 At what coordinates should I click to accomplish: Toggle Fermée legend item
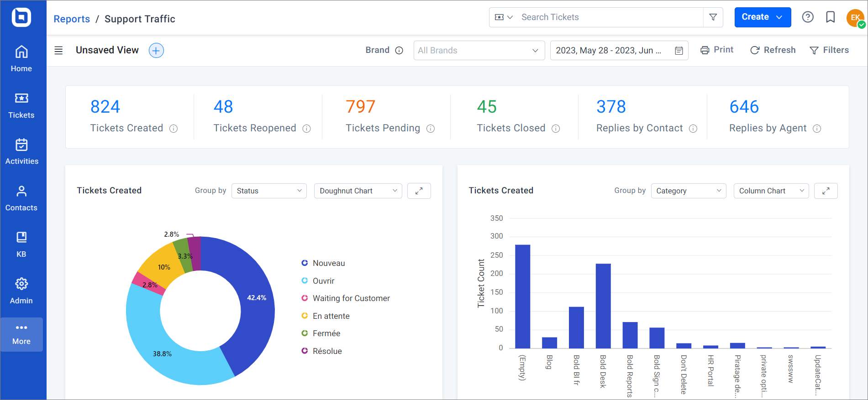[x=321, y=333]
